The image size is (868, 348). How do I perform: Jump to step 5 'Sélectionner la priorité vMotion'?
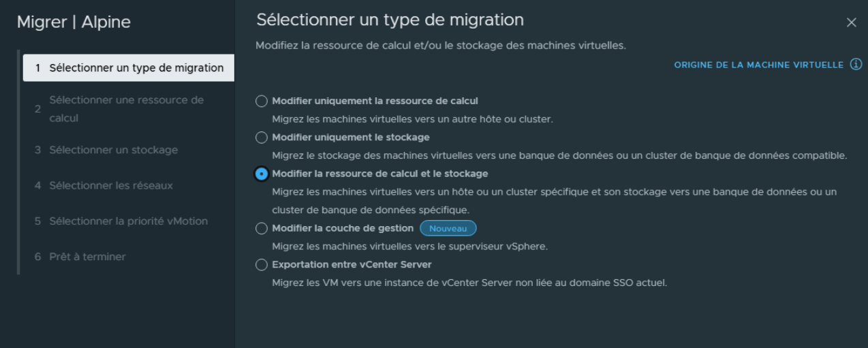point(128,221)
